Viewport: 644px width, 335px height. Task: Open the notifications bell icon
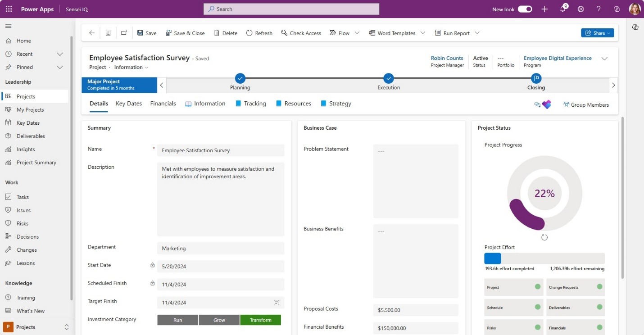tap(563, 9)
